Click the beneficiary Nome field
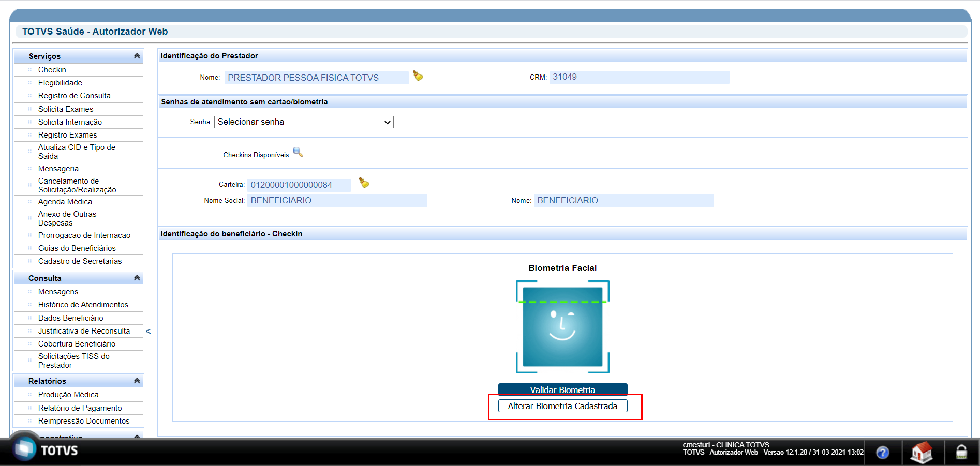The height and width of the screenshot is (466, 980). point(623,200)
